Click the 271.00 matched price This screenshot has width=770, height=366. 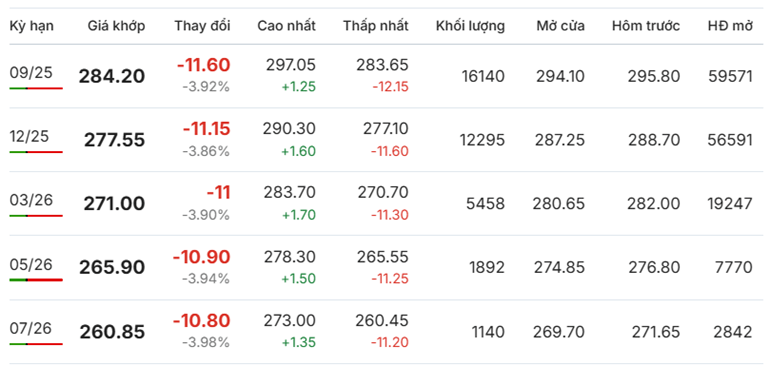click(x=114, y=204)
